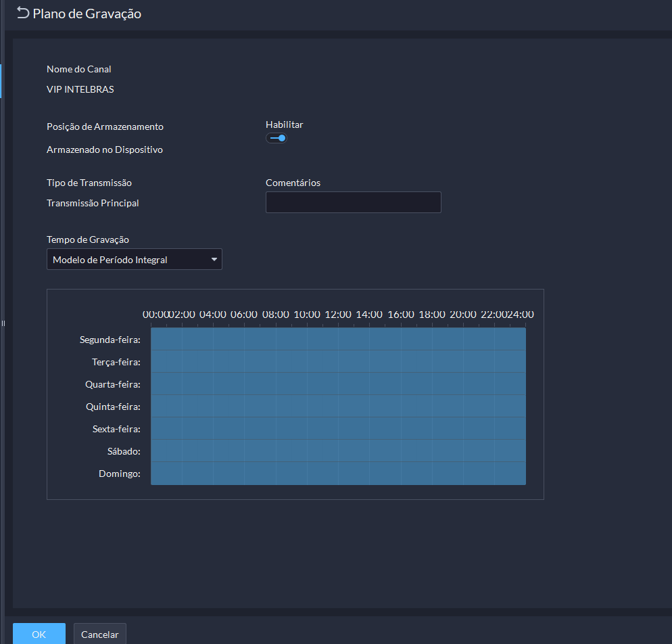Click the Quarta-feira: day label
672x644 pixels.
click(113, 384)
